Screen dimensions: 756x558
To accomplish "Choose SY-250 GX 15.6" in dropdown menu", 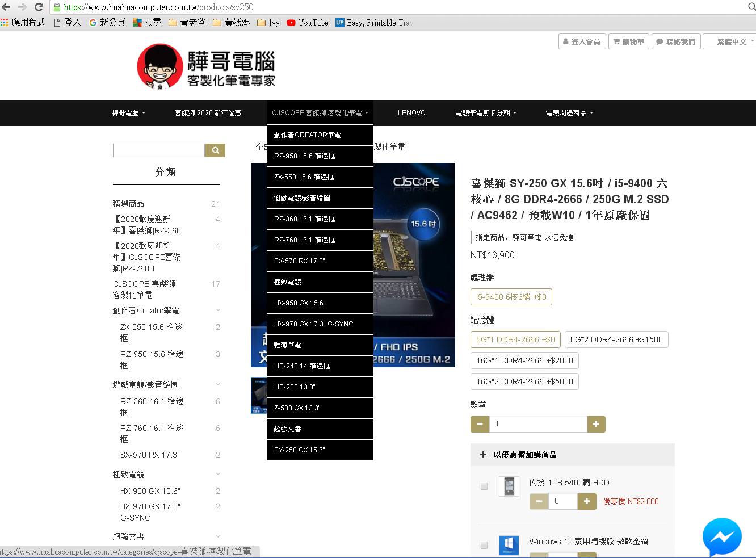I will (320, 450).
